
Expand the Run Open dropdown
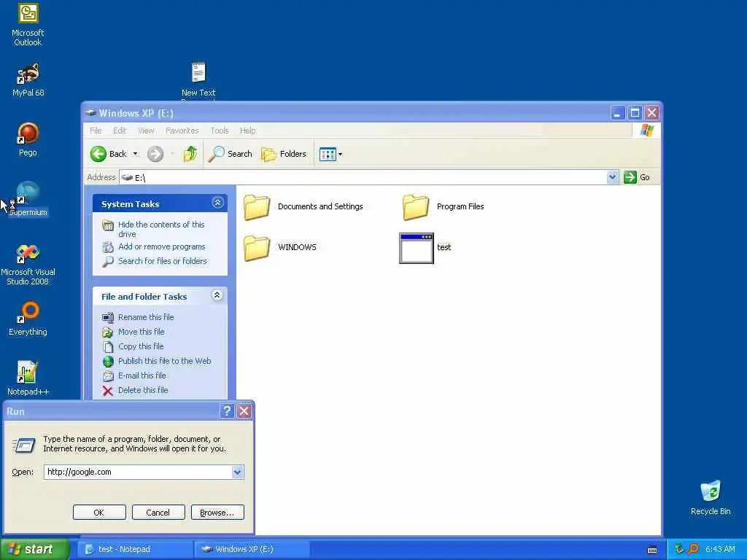pyautogui.click(x=238, y=472)
